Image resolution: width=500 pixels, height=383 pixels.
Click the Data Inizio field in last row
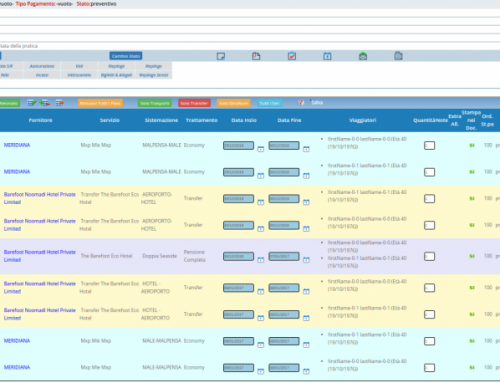pyautogui.click(x=238, y=368)
